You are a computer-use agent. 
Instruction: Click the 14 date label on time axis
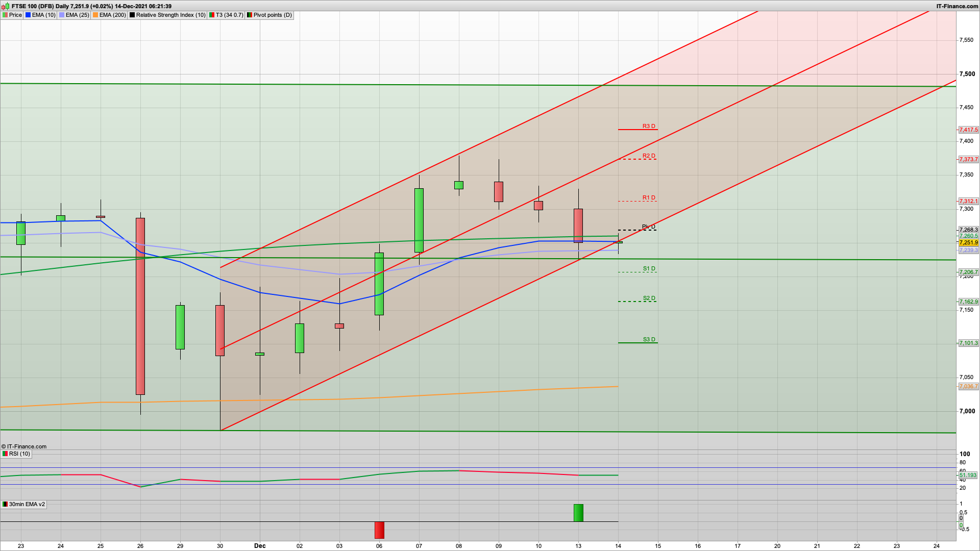[x=618, y=546]
